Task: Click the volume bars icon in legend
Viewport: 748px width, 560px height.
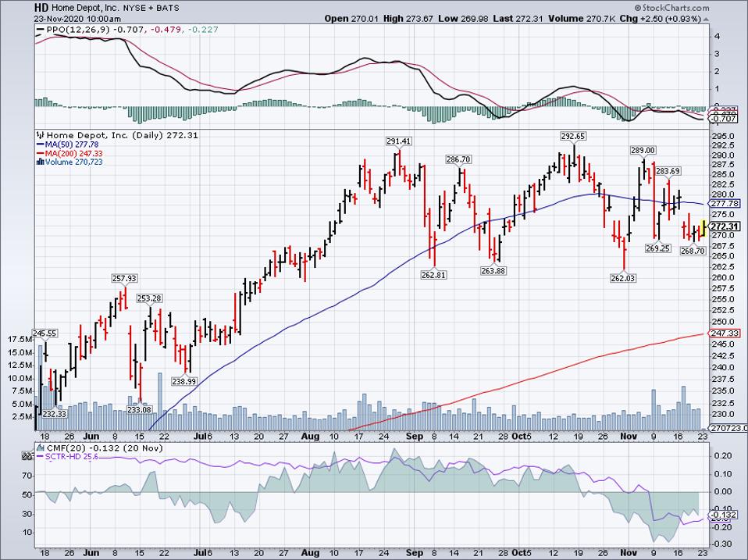Action: point(41,162)
